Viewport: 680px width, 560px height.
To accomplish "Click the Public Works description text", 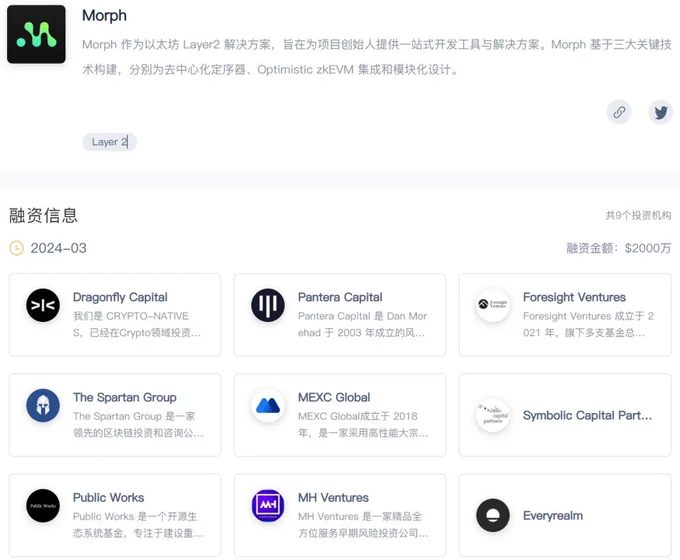I will pyautogui.click(x=138, y=525).
